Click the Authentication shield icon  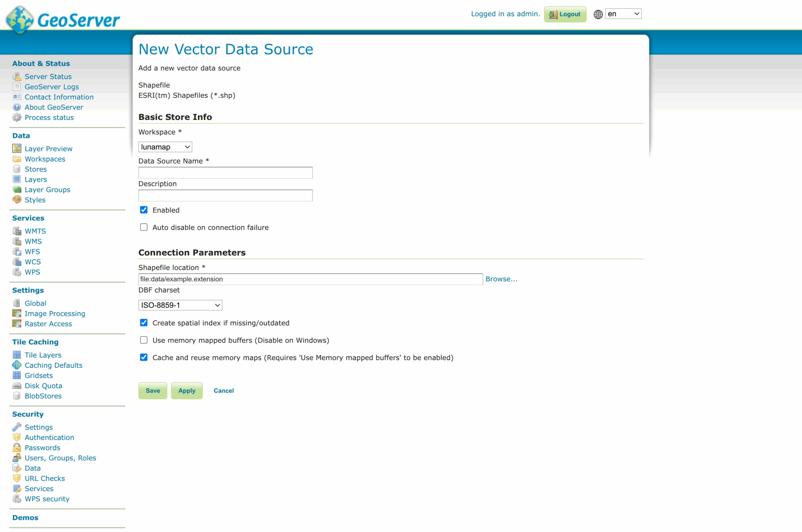pyautogui.click(x=17, y=437)
